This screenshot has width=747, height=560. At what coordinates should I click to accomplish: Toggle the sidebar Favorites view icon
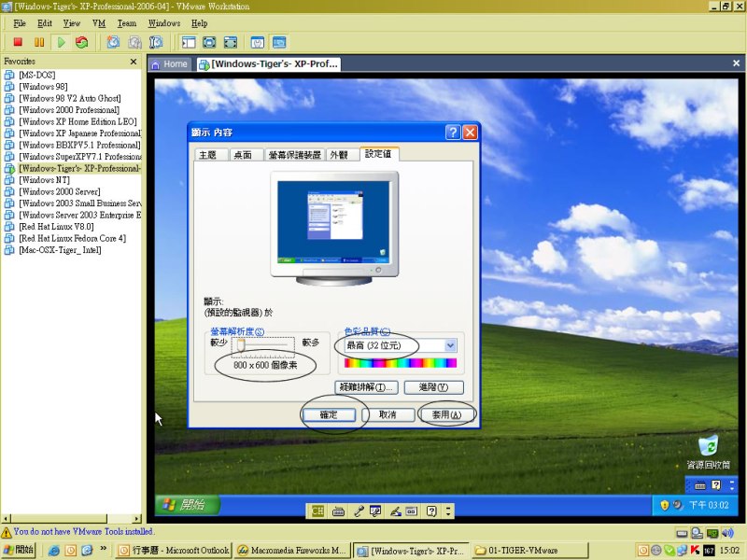(x=189, y=42)
